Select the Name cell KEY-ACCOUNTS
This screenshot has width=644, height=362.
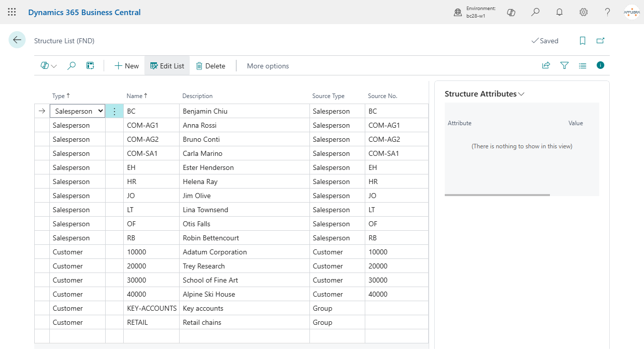(151, 308)
